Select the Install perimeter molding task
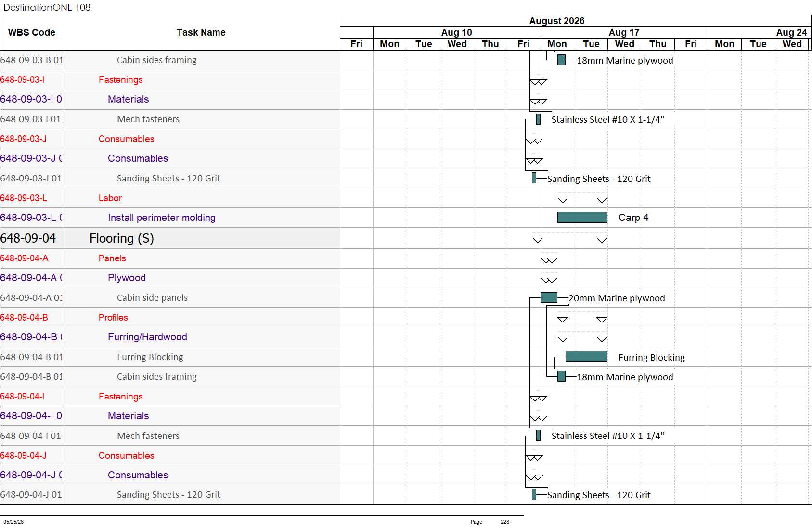This screenshot has width=812, height=528. point(161,218)
